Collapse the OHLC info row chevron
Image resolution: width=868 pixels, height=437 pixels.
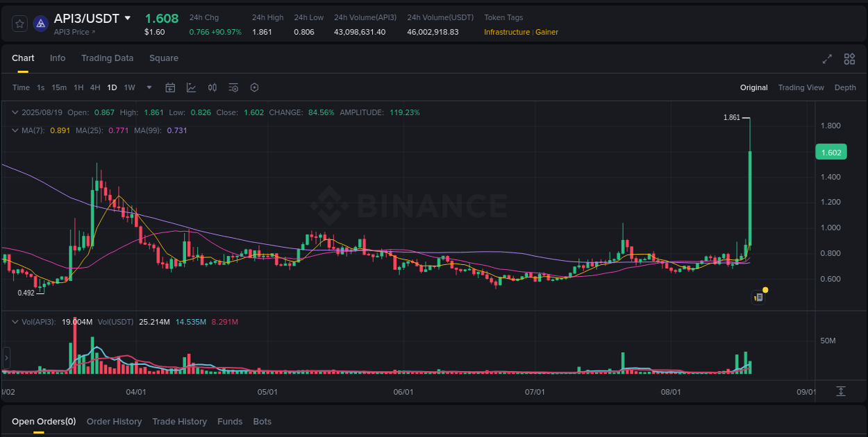point(15,112)
